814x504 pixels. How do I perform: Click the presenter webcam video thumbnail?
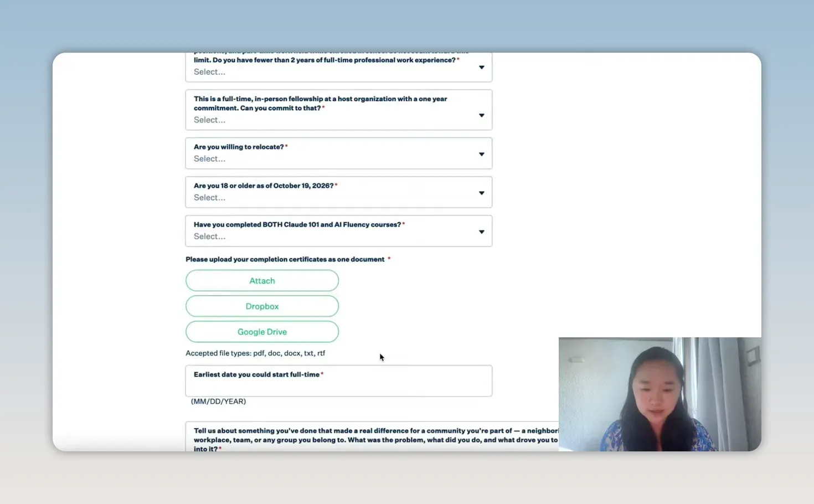pos(660,394)
